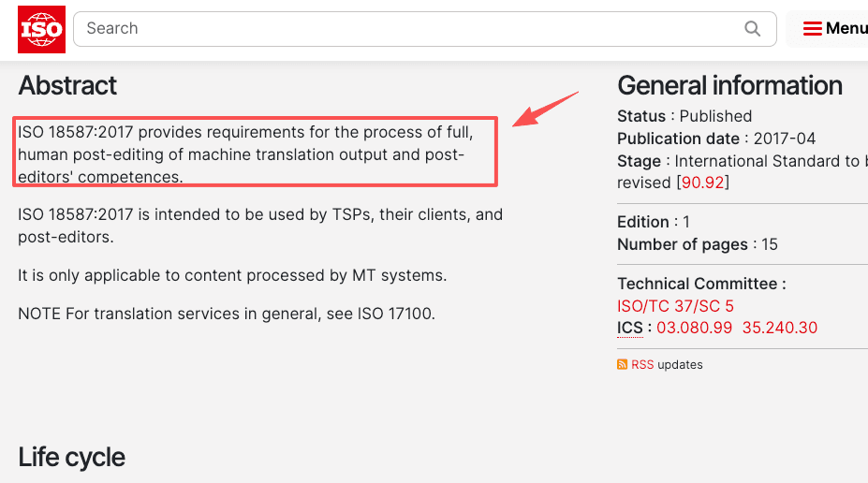
Task: Click the 'Technical Committee :' label
Action: click(x=701, y=284)
